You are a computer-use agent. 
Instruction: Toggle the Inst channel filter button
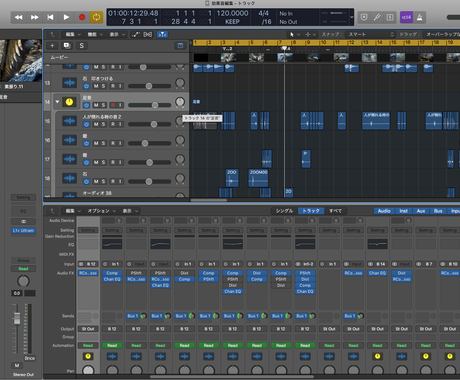point(403,211)
